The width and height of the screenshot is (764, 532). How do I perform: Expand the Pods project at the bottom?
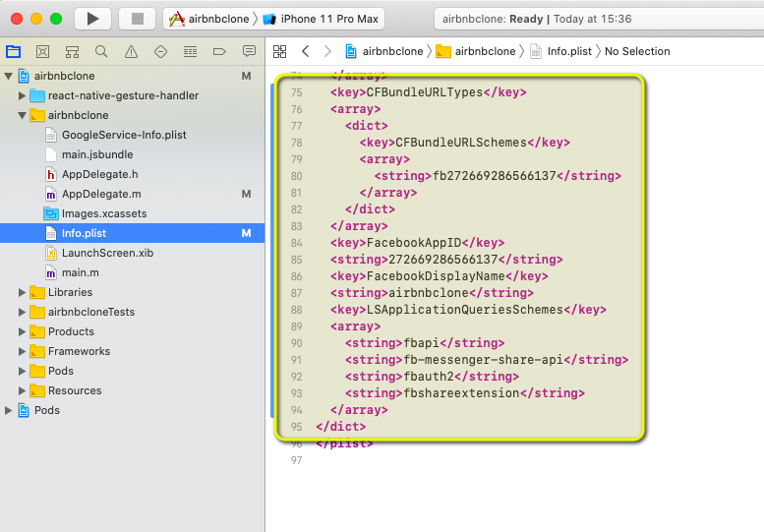[9, 410]
